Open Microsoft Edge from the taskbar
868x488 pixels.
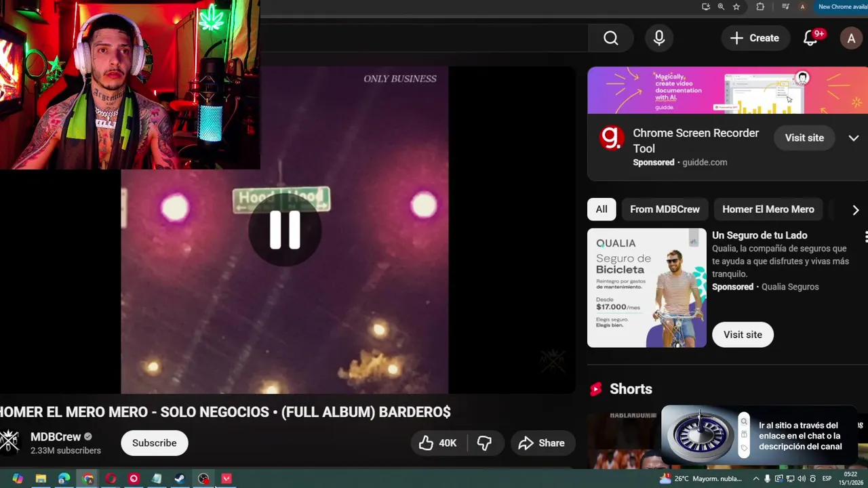coord(64,479)
